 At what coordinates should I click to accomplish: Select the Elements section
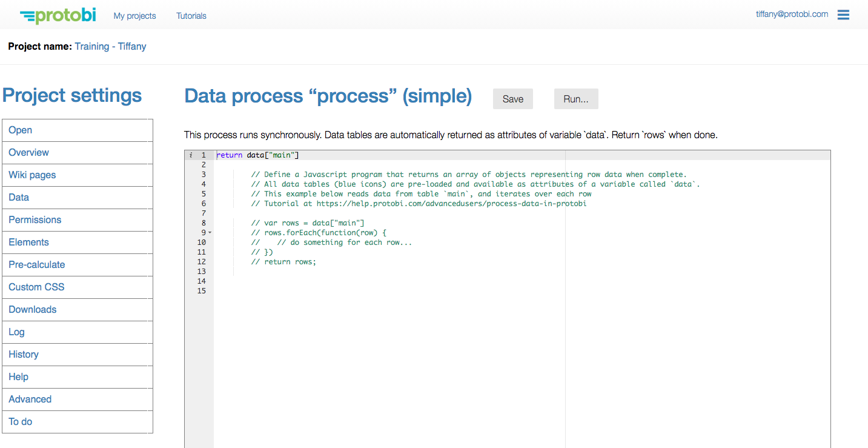tap(28, 242)
